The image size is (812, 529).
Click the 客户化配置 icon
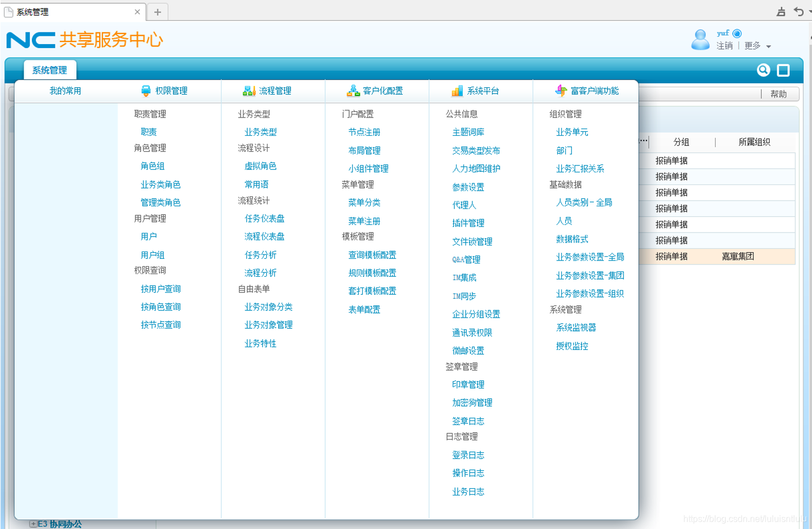353,91
